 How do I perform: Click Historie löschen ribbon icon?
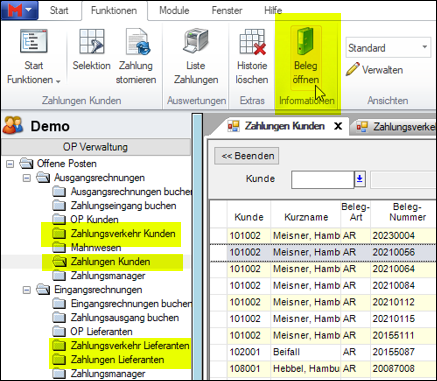tap(253, 41)
